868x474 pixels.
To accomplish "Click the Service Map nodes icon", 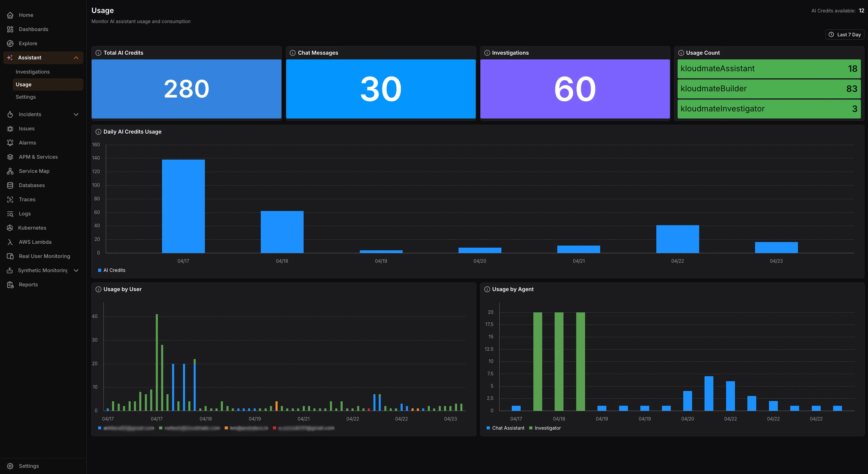I will pyautogui.click(x=10, y=171).
